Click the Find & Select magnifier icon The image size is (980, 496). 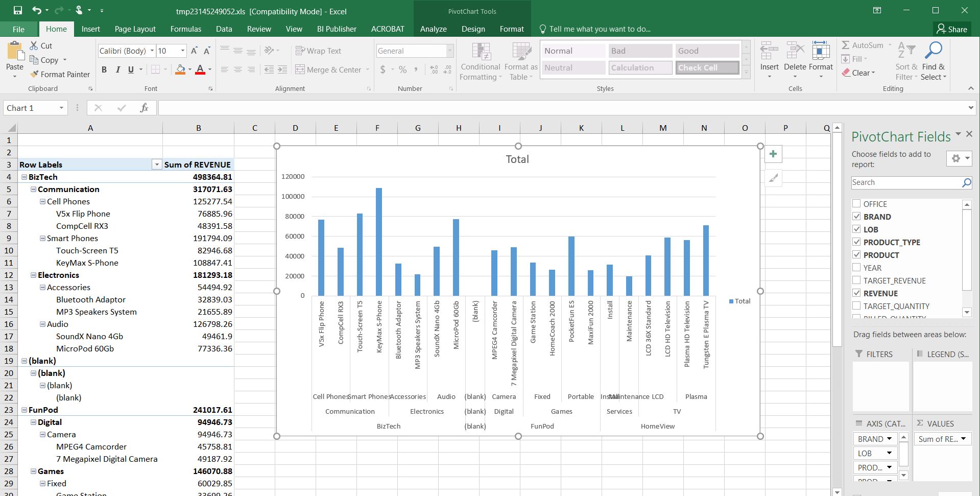point(933,52)
